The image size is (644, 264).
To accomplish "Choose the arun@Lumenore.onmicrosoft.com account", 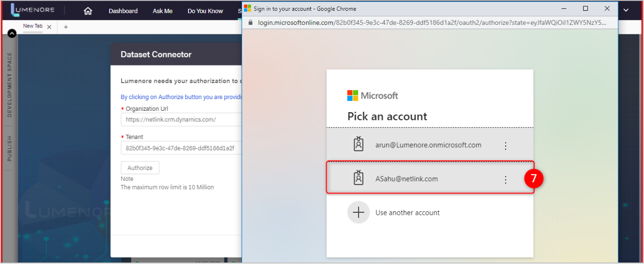I will (428, 145).
